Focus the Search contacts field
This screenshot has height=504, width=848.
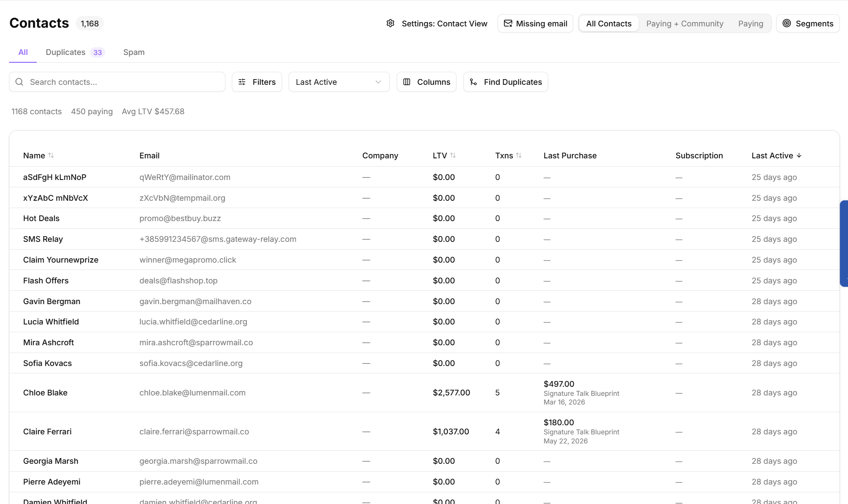(117, 82)
